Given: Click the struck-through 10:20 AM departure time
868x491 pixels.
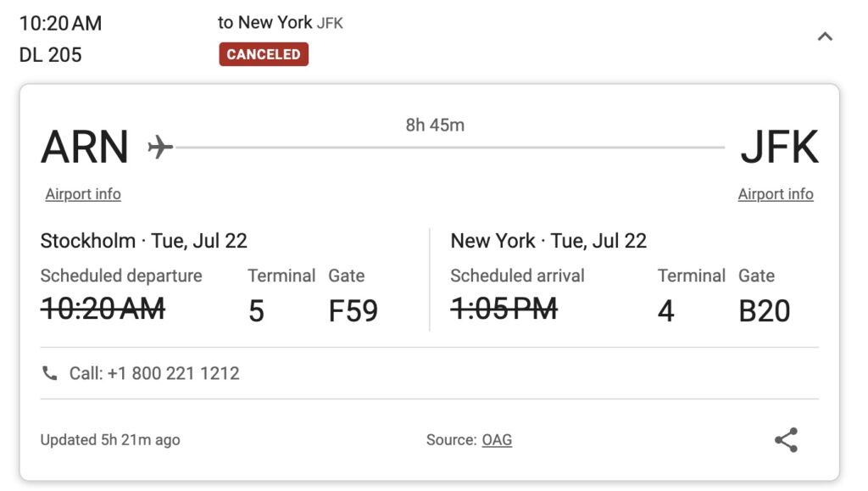Looking at the screenshot, I should 103,309.
